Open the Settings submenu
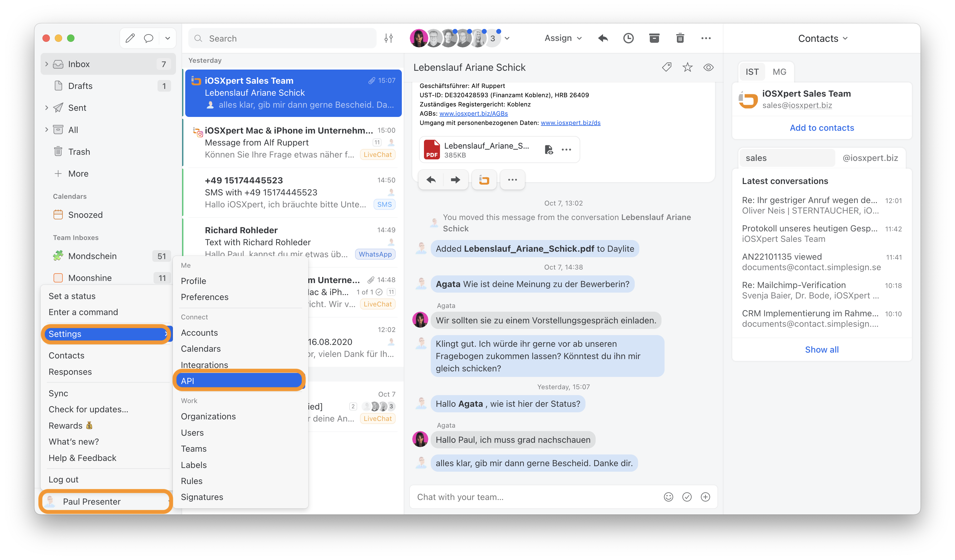The width and height of the screenshot is (955, 560). [x=108, y=334]
